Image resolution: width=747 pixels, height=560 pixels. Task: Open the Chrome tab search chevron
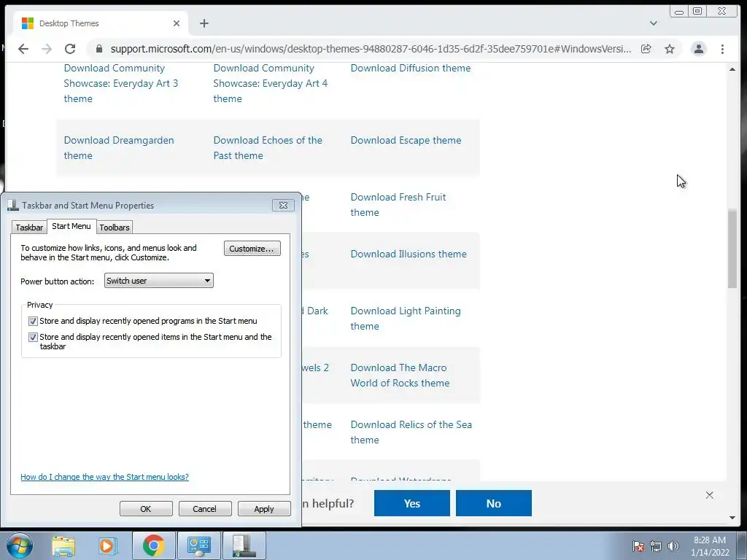(653, 23)
